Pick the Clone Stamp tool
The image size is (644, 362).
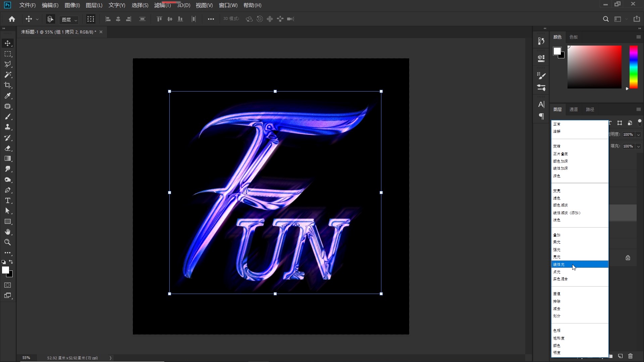pos(8,127)
